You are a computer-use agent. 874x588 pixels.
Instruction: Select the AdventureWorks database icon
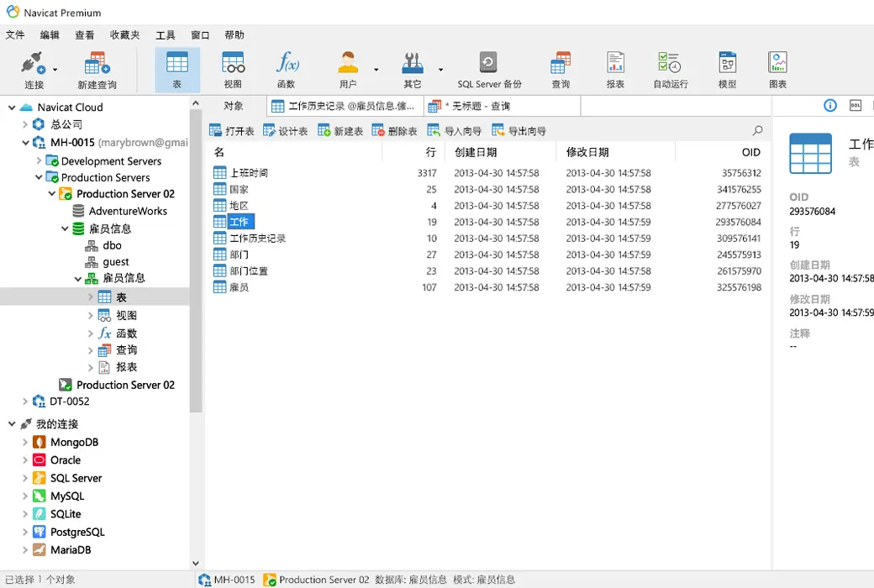(x=79, y=211)
